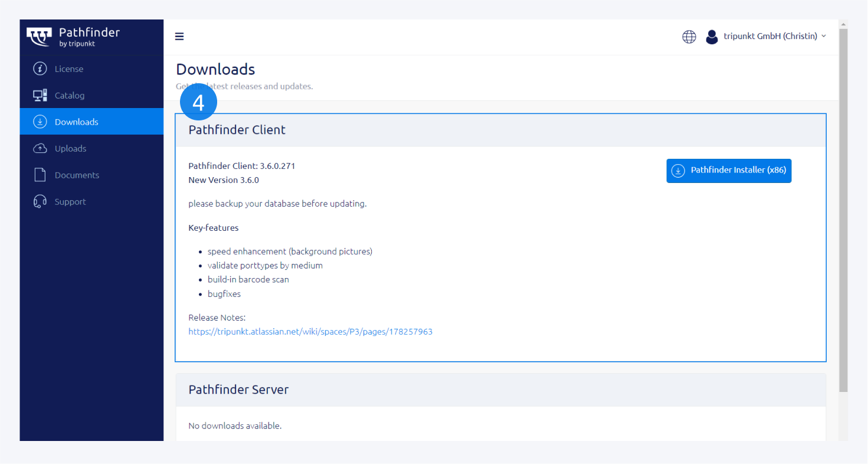Open the tripunkt GmbH (Christin) account dropdown
Screen dimensions: 868x464
point(770,37)
